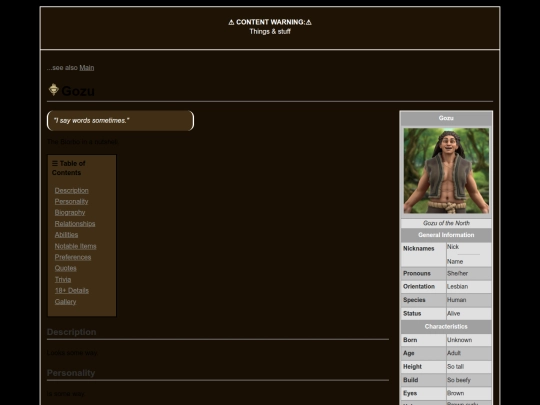Jump to the Personality section link
Image resolution: width=540 pixels, height=405 pixels.
coord(71,201)
